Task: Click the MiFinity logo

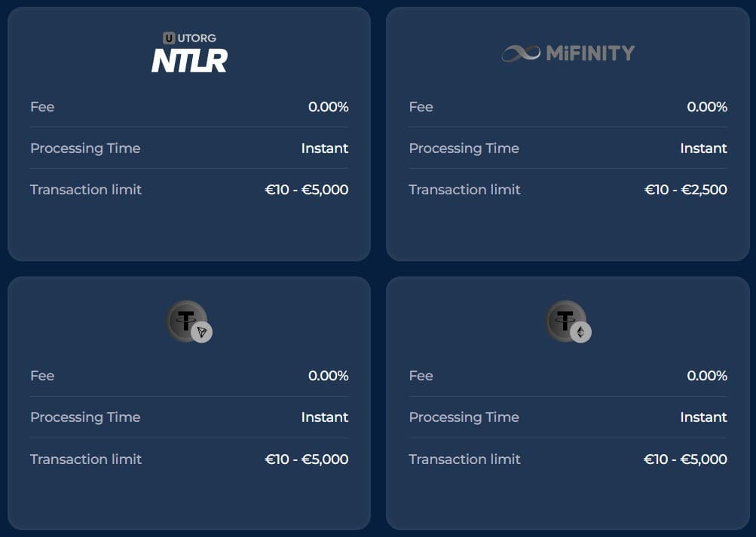Action: point(568,53)
